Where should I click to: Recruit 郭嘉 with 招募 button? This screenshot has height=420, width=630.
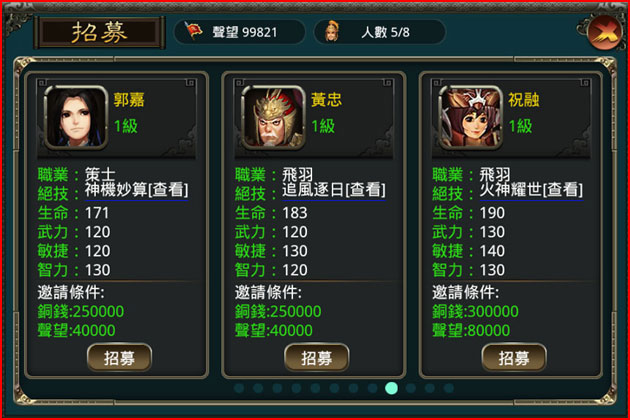(119, 357)
